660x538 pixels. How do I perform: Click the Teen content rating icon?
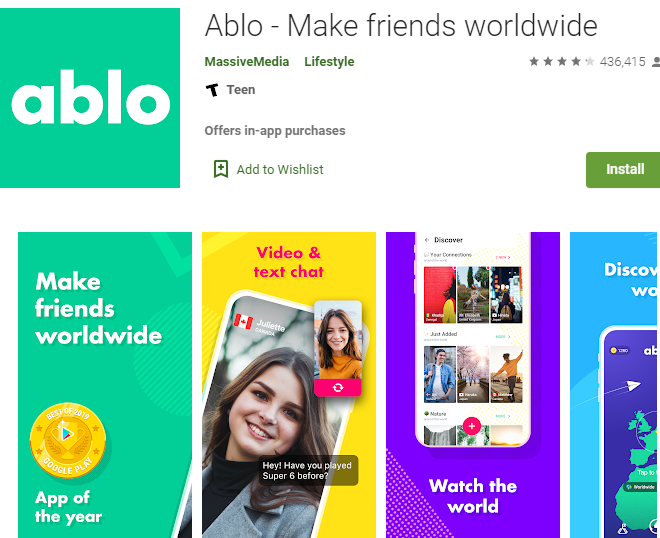coord(213,90)
